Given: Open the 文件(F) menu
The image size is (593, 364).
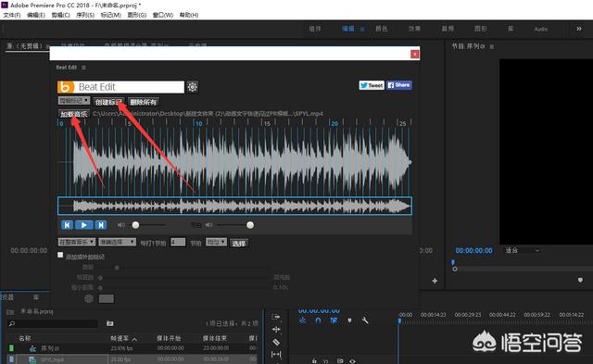Looking at the screenshot, I should (x=12, y=15).
